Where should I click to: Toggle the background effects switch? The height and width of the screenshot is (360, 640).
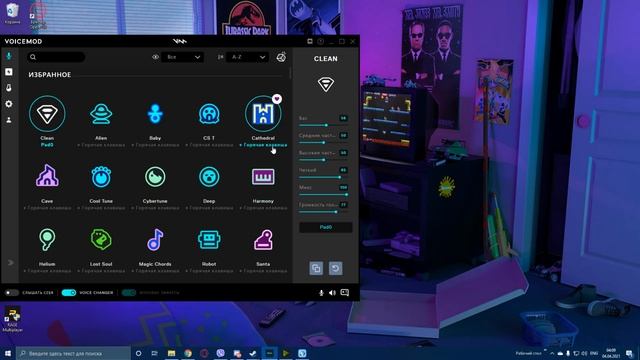[x=129, y=293]
